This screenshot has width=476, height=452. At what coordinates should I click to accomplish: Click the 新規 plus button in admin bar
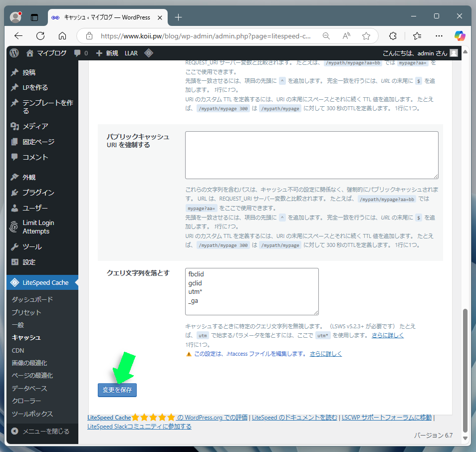point(107,53)
